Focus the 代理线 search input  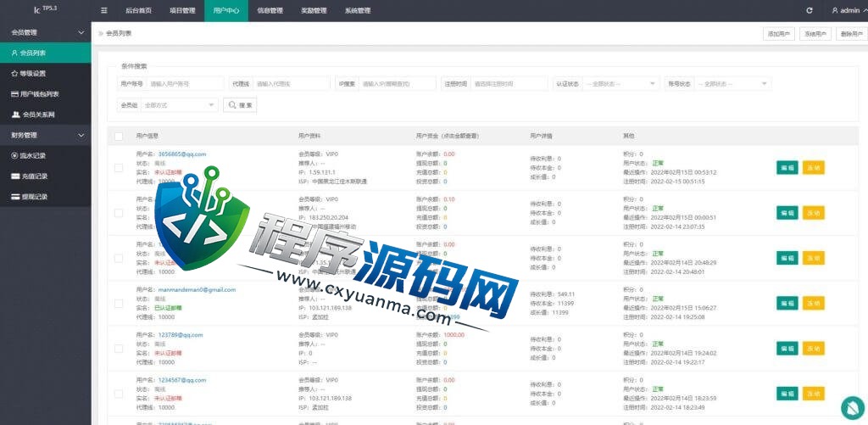click(x=292, y=84)
